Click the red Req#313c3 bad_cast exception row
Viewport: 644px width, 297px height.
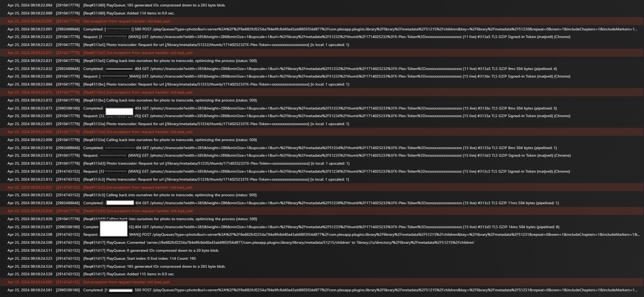click(x=322, y=187)
